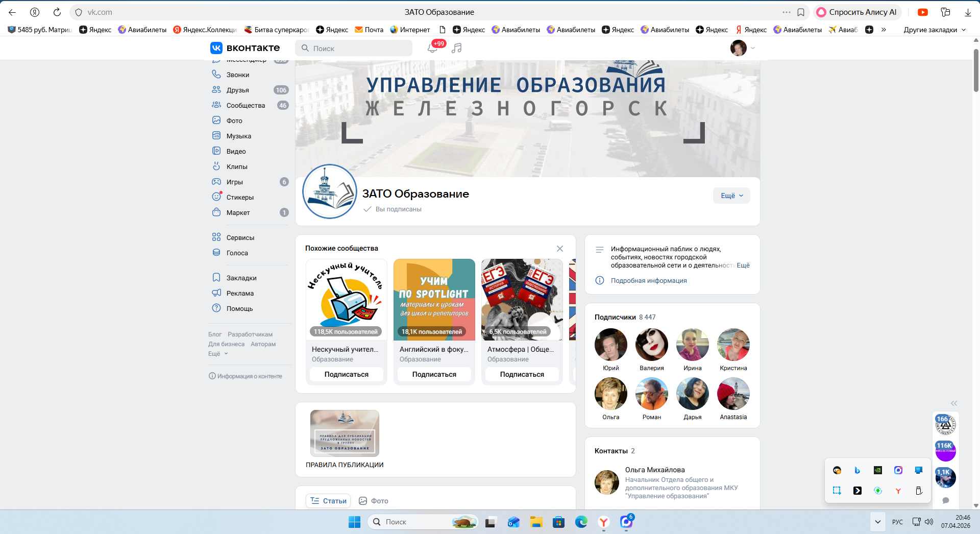Click the Вы подписаны status
The height and width of the screenshot is (534, 980).
(393, 209)
